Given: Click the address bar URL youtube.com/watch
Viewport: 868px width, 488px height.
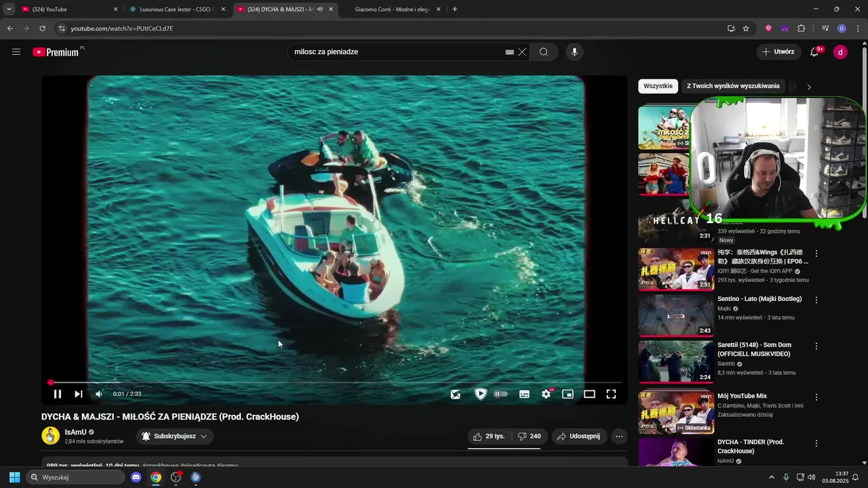Looking at the screenshot, I should [x=122, y=28].
